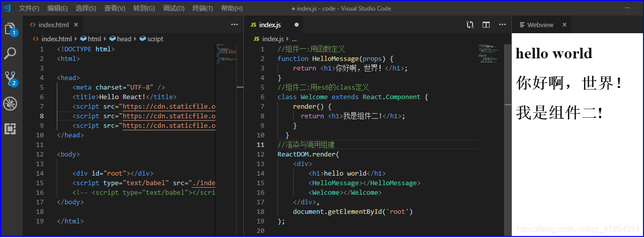Click line number 8 in index.html gutter
644x238 pixels.
click(42, 116)
